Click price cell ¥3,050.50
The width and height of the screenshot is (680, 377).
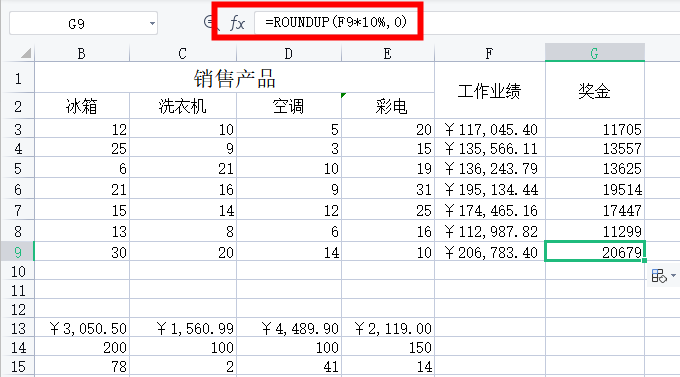pyautogui.click(x=82, y=328)
